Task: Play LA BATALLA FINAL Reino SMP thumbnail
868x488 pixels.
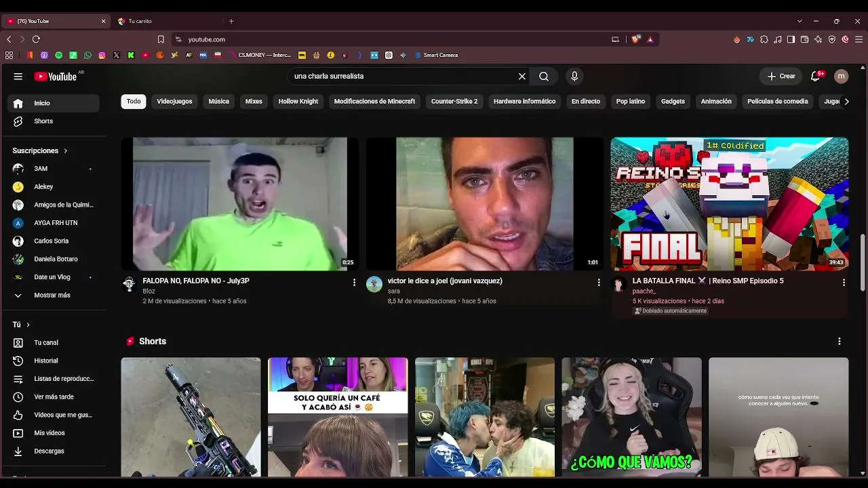Action: click(x=730, y=204)
